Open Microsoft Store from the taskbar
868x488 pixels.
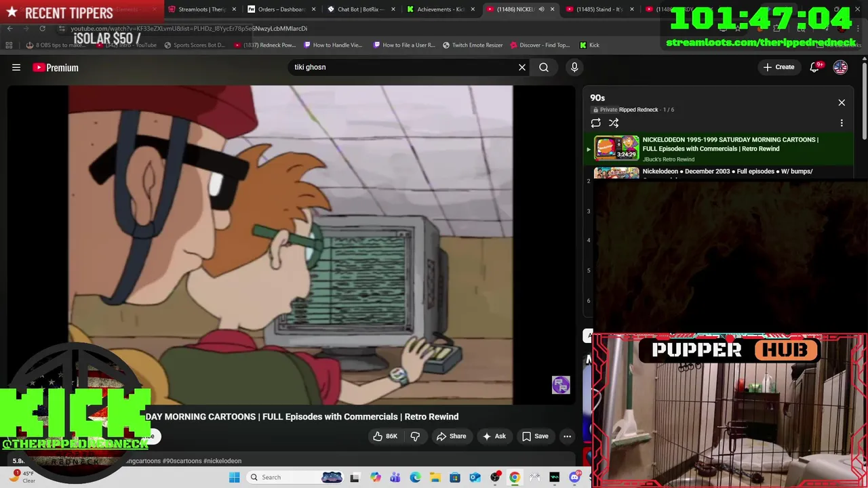(x=455, y=477)
